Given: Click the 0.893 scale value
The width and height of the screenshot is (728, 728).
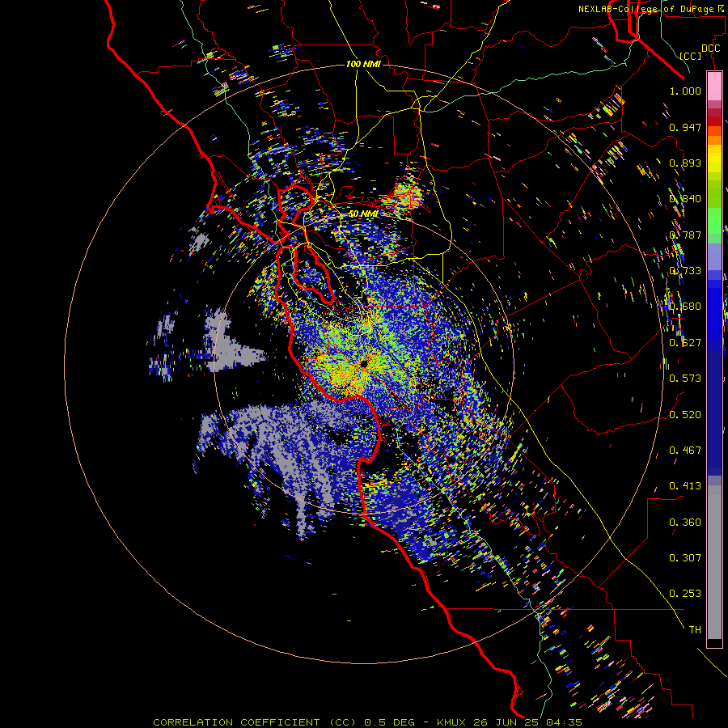Looking at the screenshot, I should tap(685, 163).
